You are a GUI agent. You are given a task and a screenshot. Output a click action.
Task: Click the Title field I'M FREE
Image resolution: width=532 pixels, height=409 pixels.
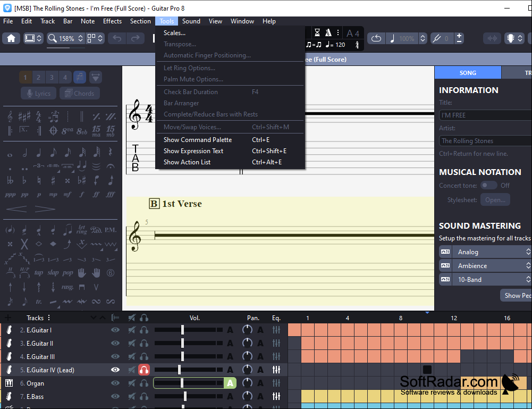coord(485,115)
